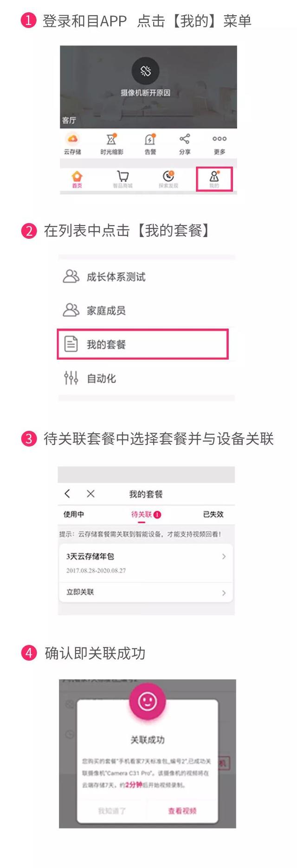297x868 pixels.
Task: Tap the 云存储 cloud storage icon
Action: [x=72, y=139]
